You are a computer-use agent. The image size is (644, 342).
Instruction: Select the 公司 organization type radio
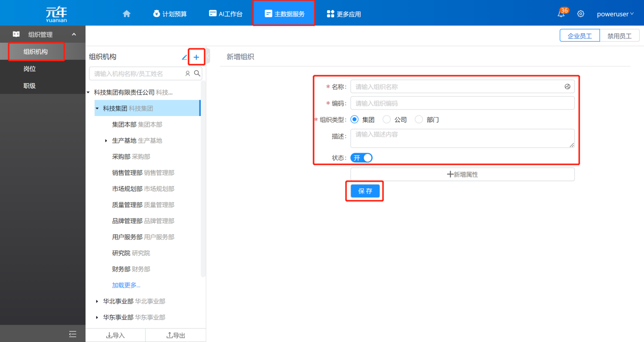click(387, 120)
